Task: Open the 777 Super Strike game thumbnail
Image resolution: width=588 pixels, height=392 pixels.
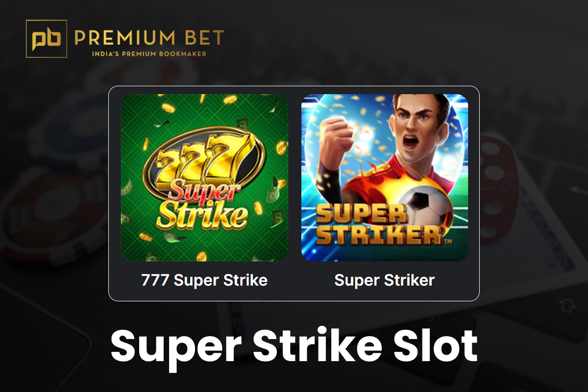Action: (x=204, y=177)
